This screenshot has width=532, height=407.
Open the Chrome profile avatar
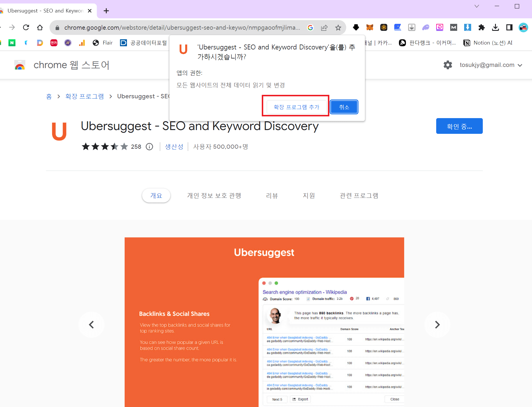pos(523,27)
